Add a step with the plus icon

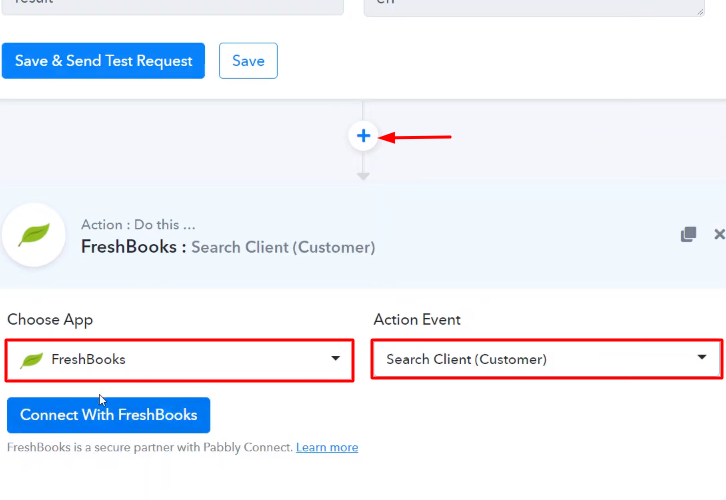click(363, 136)
